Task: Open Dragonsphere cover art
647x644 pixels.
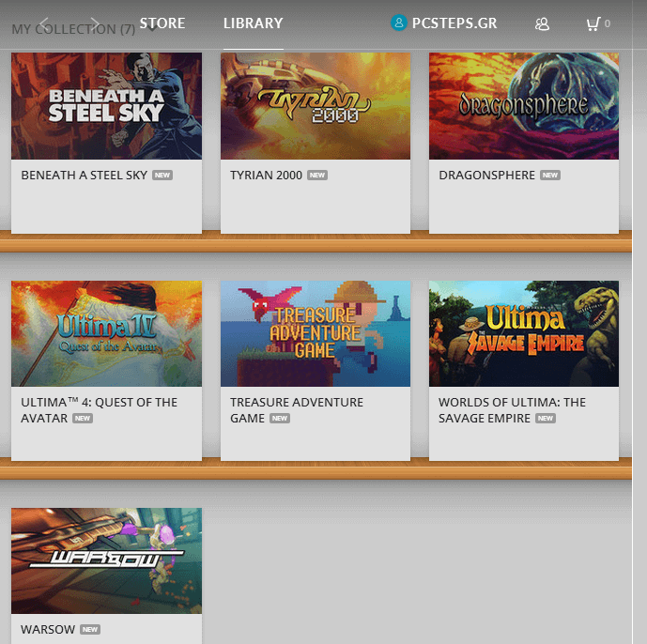Action: 524,106
